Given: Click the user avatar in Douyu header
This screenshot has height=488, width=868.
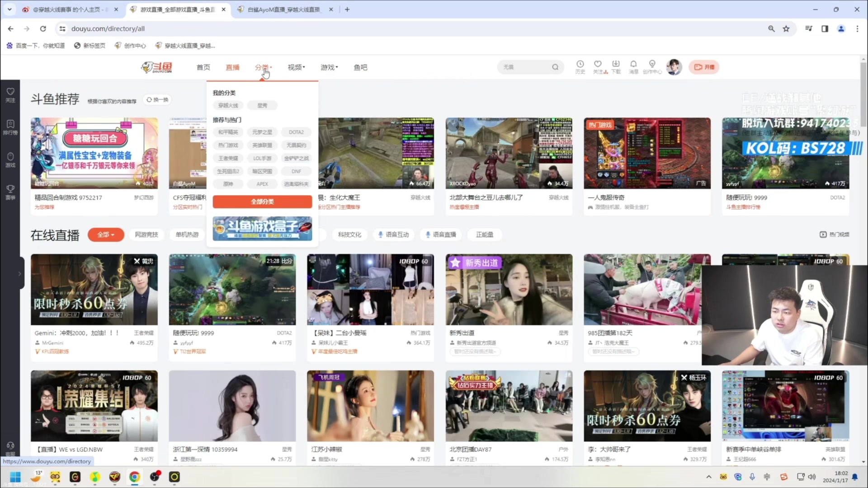Looking at the screenshot, I should point(674,67).
